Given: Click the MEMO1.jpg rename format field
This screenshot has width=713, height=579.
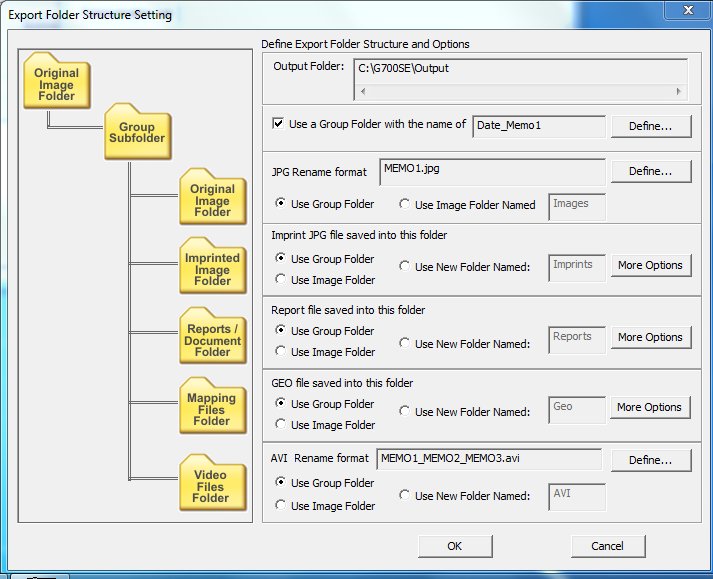Looking at the screenshot, I should 492,172.
